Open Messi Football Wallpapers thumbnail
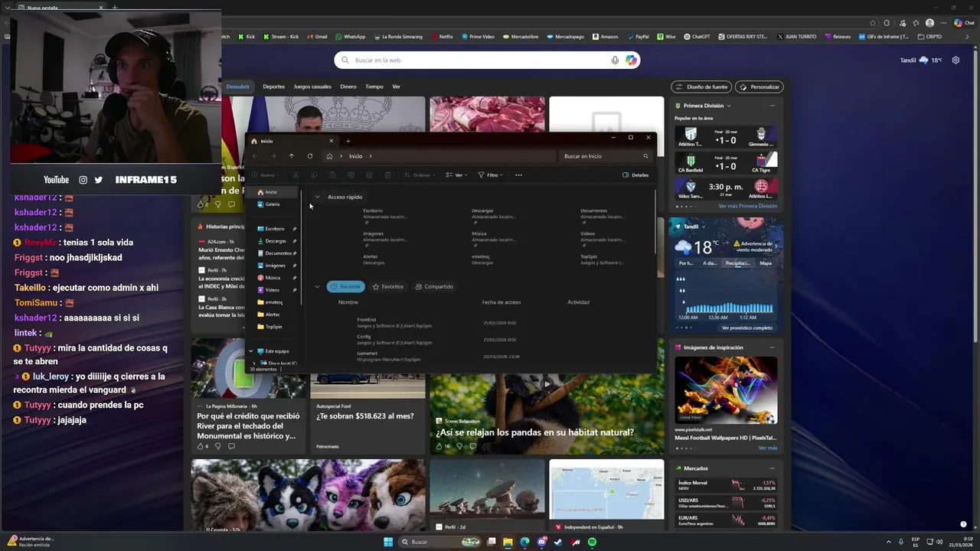This screenshot has height=551, width=980. click(726, 390)
